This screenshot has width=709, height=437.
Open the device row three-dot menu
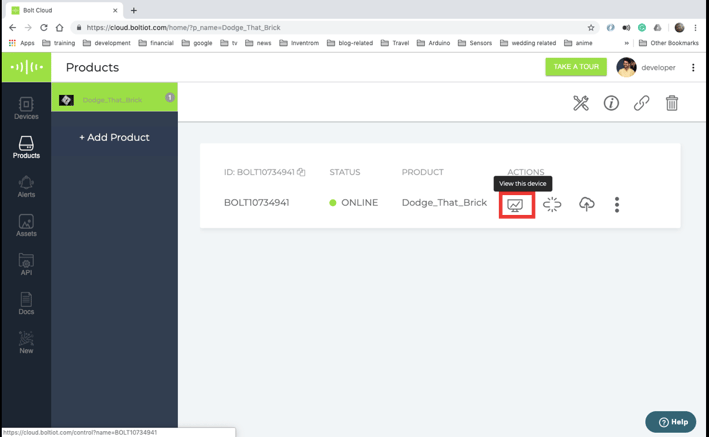(617, 204)
